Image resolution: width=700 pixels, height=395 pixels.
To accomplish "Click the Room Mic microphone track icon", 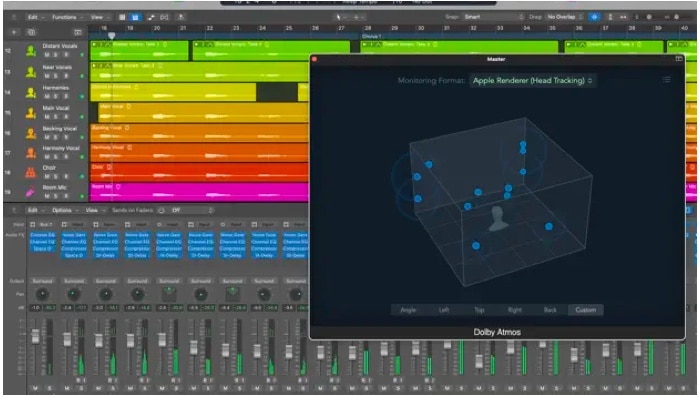I will pyautogui.click(x=30, y=192).
